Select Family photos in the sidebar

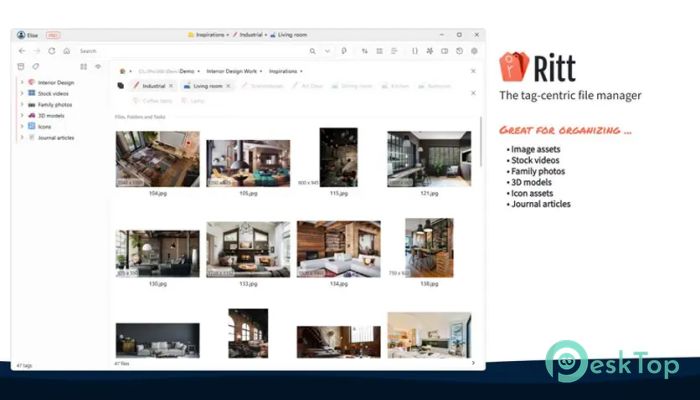[x=54, y=104]
